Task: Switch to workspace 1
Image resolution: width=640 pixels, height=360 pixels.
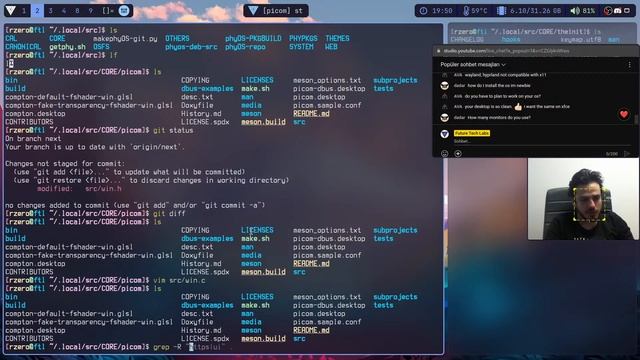Action: 24,11
